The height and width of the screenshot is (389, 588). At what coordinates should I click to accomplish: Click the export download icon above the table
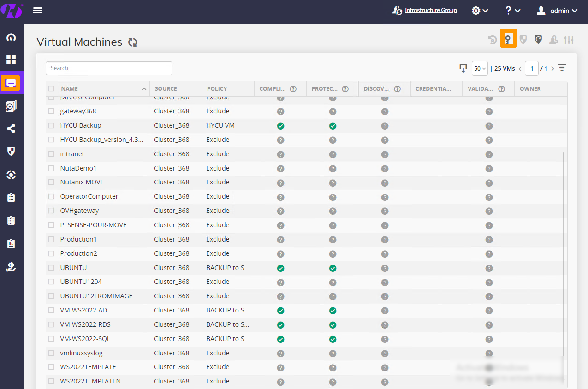tap(463, 68)
